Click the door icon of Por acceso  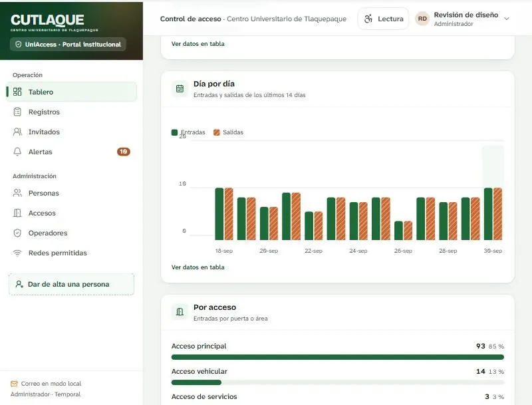click(180, 312)
